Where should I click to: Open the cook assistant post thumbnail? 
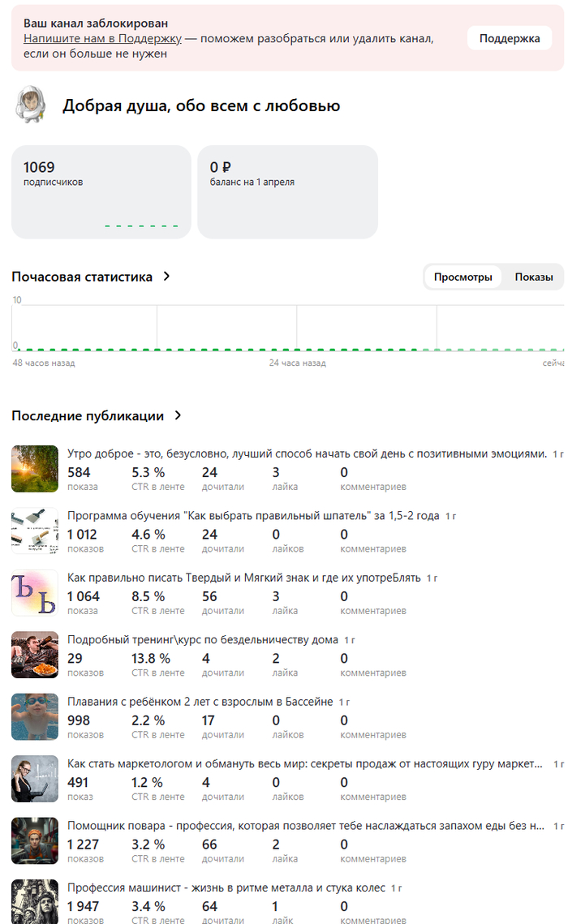tap(35, 841)
